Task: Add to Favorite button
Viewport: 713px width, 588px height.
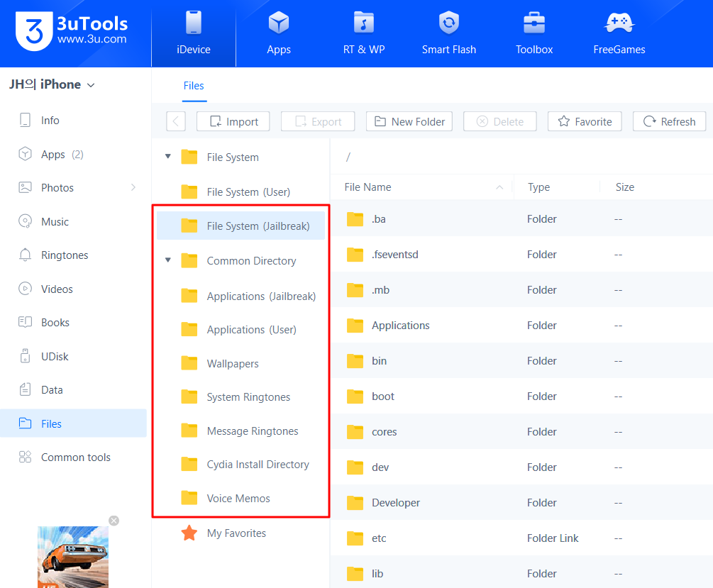Action: pos(585,121)
